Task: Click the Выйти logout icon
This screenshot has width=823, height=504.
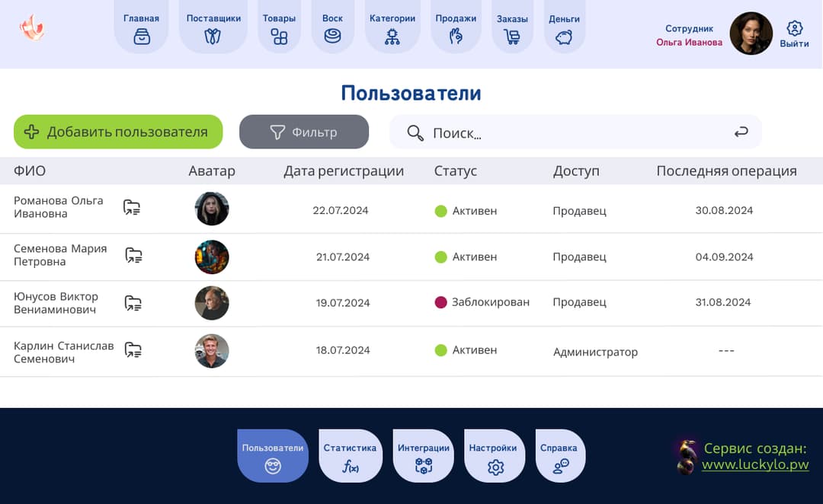Action: pyautogui.click(x=794, y=27)
